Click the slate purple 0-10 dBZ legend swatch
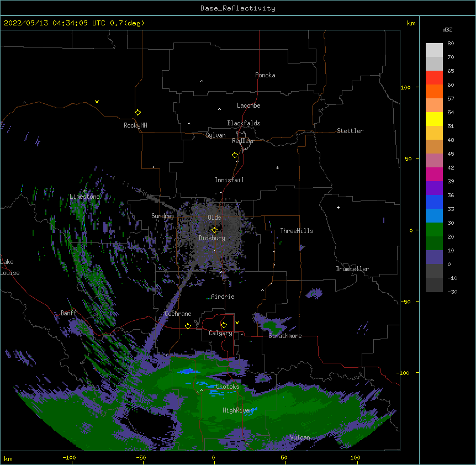Viewport: 476px width, 465px height. click(x=434, y=257)
